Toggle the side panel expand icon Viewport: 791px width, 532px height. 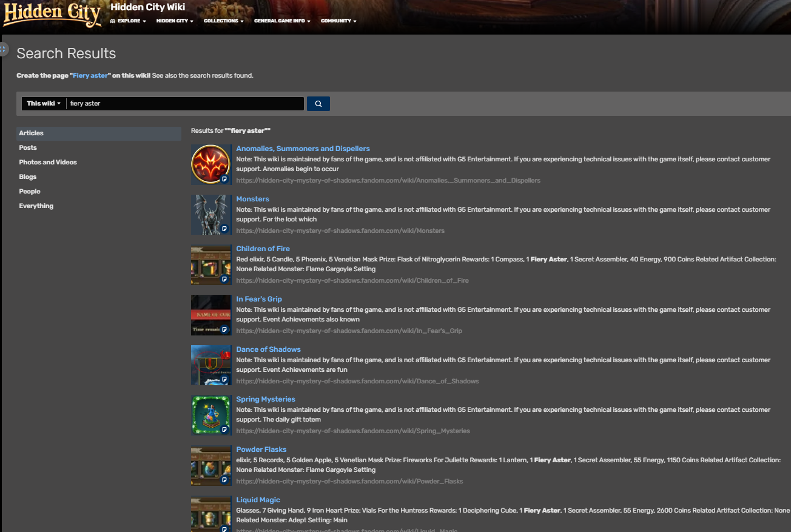(4, 49)
